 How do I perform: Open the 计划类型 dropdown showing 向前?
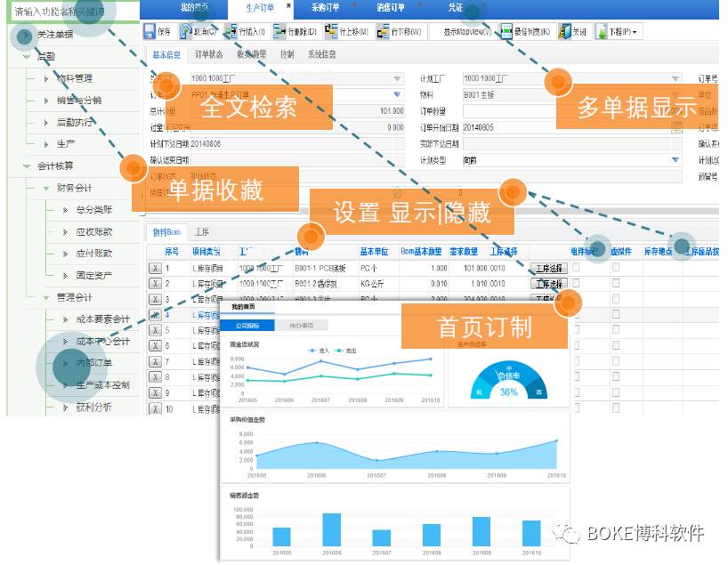coord(675,160)
